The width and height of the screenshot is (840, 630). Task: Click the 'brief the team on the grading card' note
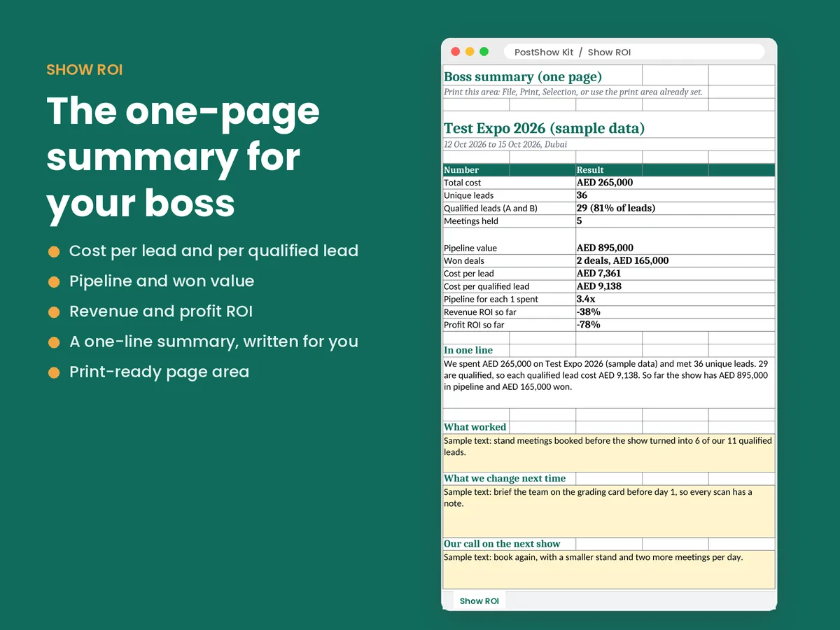coord(609,511)
